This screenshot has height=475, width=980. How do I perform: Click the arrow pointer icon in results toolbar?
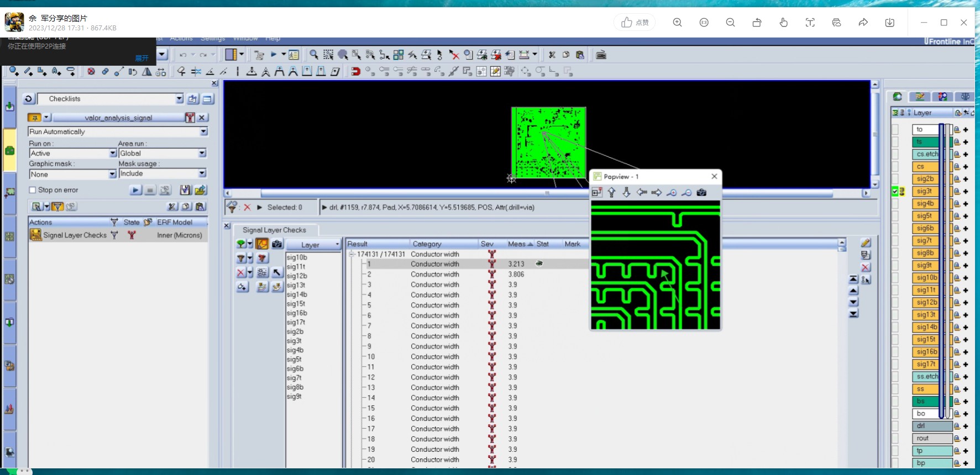tap(277, 272)
